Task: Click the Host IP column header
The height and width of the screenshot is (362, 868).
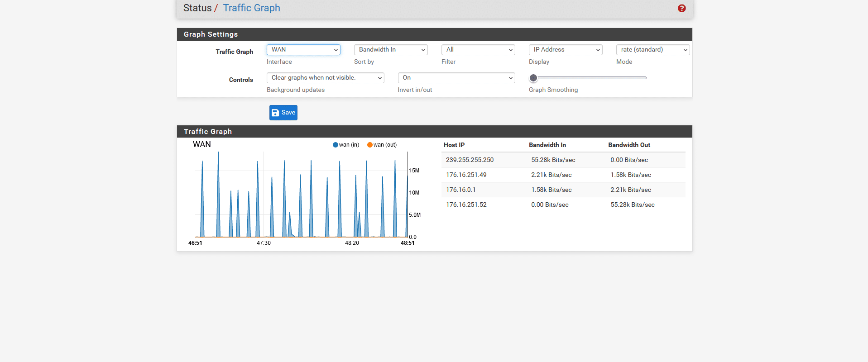Action: tap(454, 145)
